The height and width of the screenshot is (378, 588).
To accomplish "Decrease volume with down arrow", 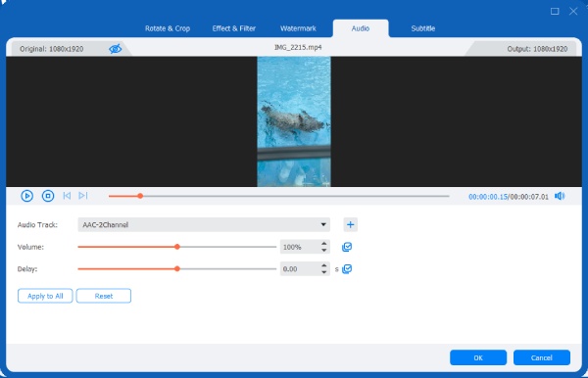I will point(324,251).
